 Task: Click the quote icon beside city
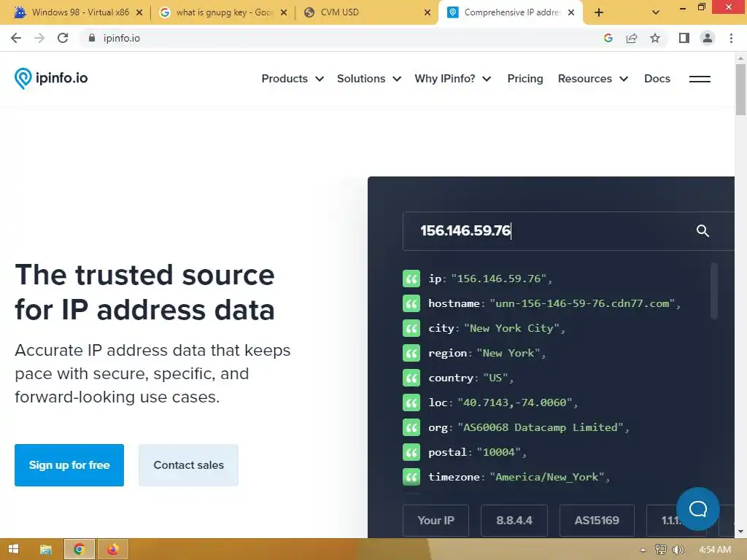click(411, 328)
